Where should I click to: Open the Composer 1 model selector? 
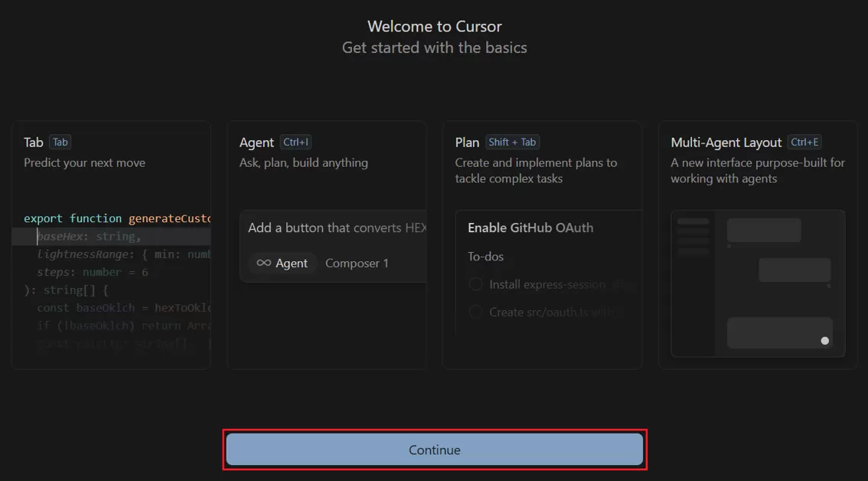(x=357, y=263)
